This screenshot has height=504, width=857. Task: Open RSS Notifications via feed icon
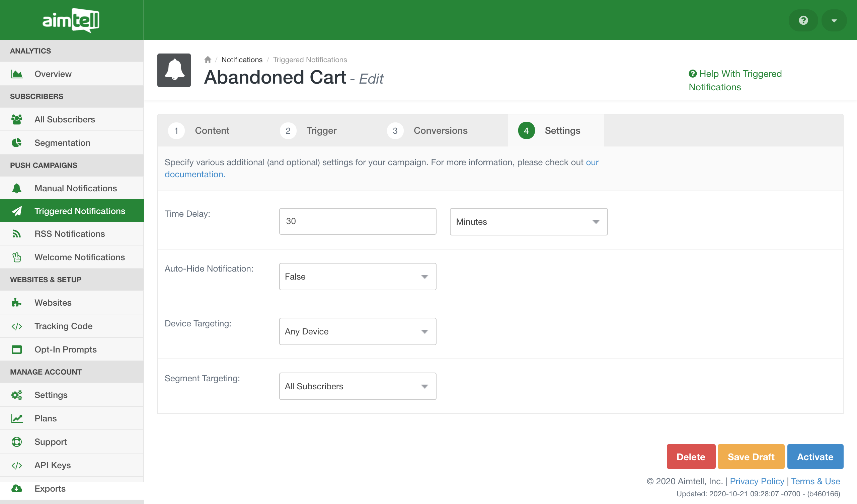[16, 234]
